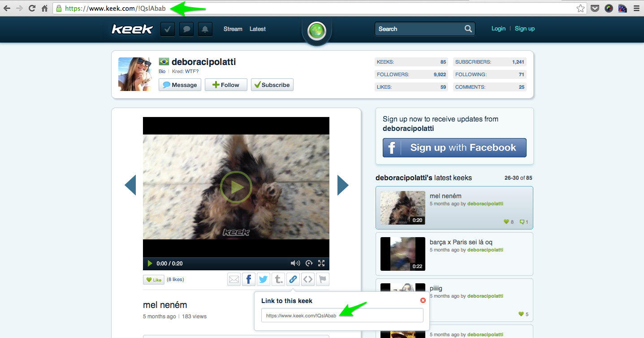Image resolution: width=644 pixels, height=338 pixels.
Task: Click the green record keek orb
Action: coord(317,31)
